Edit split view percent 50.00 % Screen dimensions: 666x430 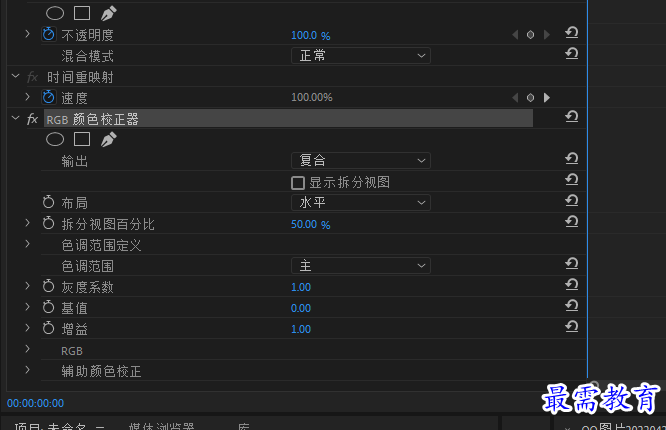310,224
